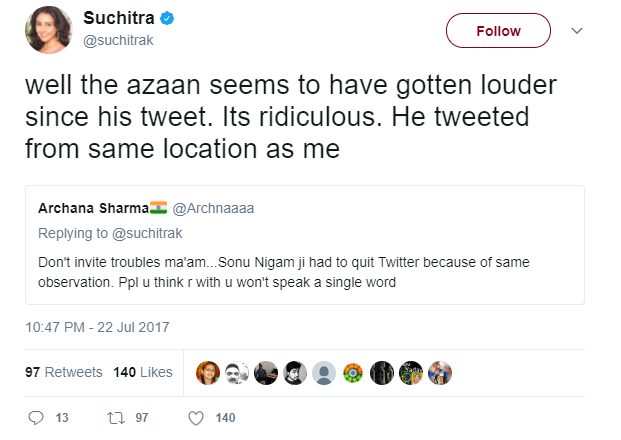Screen dimensions: 621x440
Task: Click the default grey silhouette liker avatar
Action: [323, 373]
